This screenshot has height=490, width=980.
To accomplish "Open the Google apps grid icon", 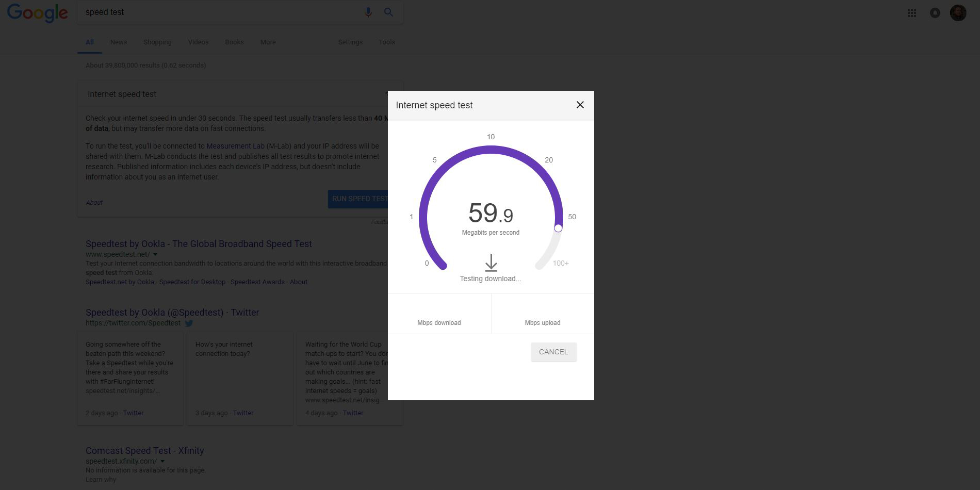I will click(912, 13).
